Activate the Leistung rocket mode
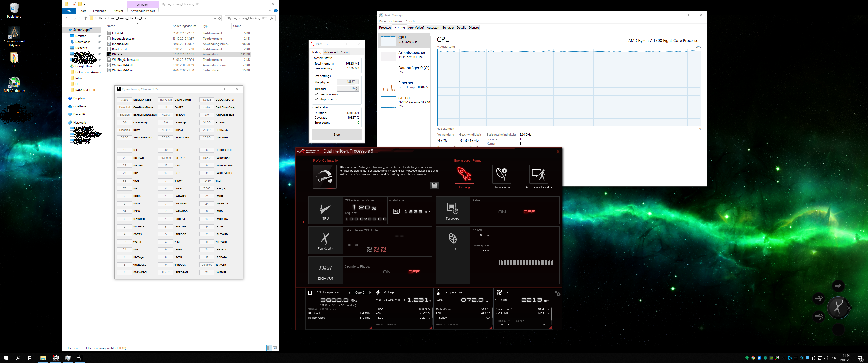This screenshot has width=868, height=363. (x=464, y=174)
